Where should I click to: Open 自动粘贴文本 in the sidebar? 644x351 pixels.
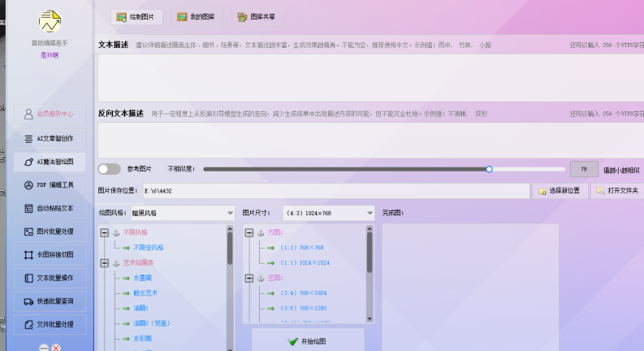50,208
